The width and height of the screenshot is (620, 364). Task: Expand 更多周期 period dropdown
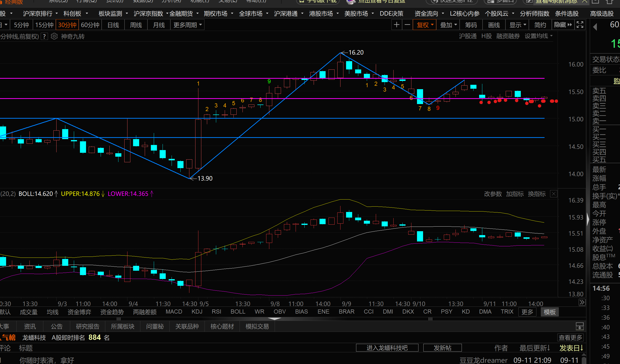[187, 25]
